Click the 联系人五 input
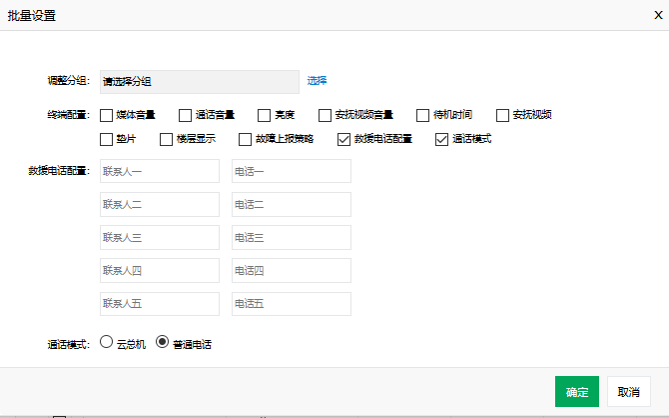 [160, 304]
